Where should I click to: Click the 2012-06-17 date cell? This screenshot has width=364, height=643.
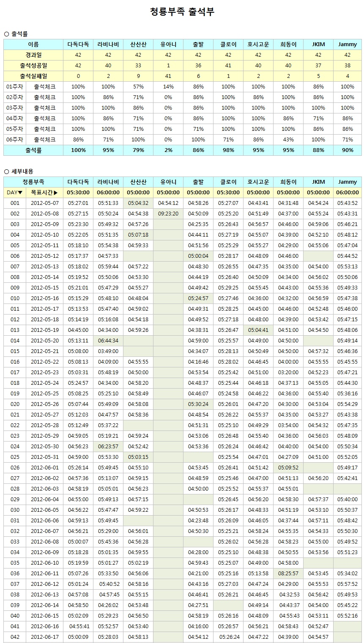(x=44, y=637)
